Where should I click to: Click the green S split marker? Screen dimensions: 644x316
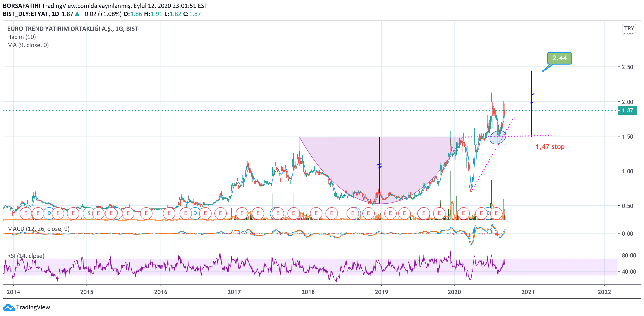point(88,213)
